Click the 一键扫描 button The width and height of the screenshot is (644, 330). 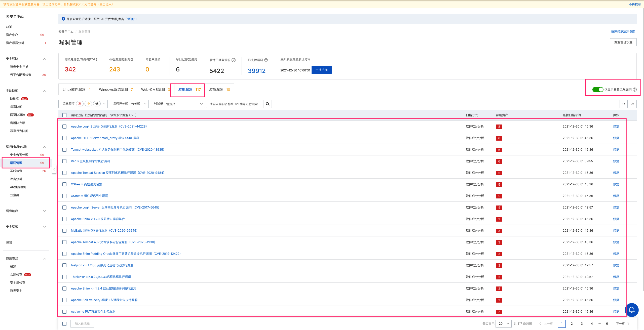click(321, 70)
